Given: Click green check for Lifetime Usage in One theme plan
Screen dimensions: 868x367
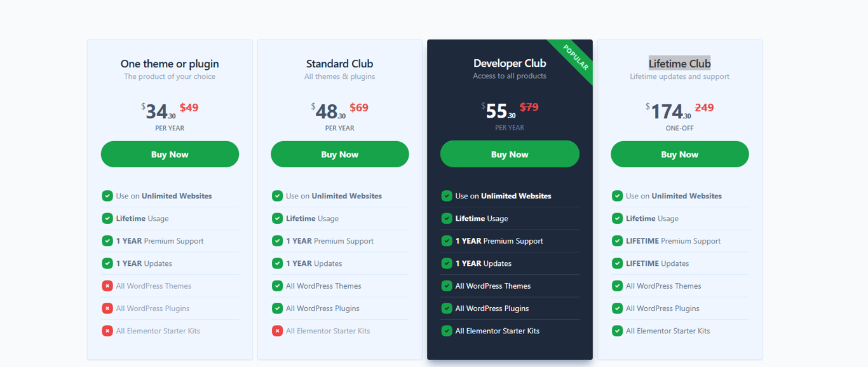Looking at the screenshot, I should tap(107, 218).
